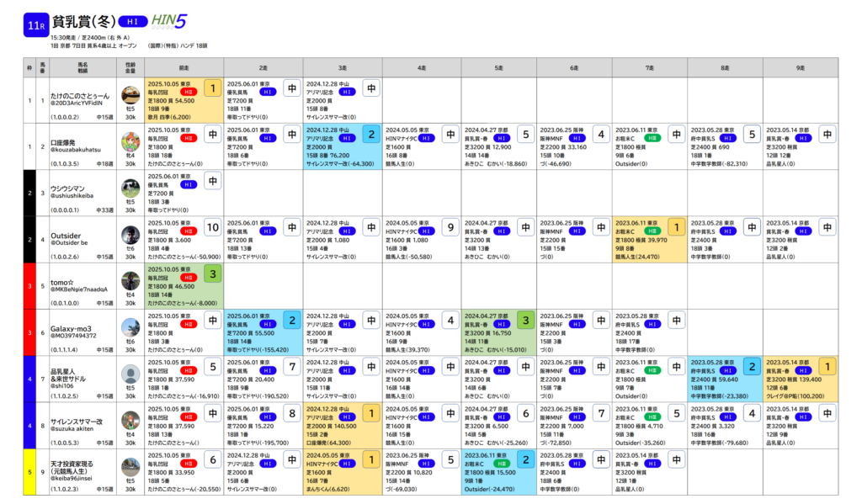Select ウシウシマン's profile picture
This screenshot has height=504, width=862.
point(130,188)
